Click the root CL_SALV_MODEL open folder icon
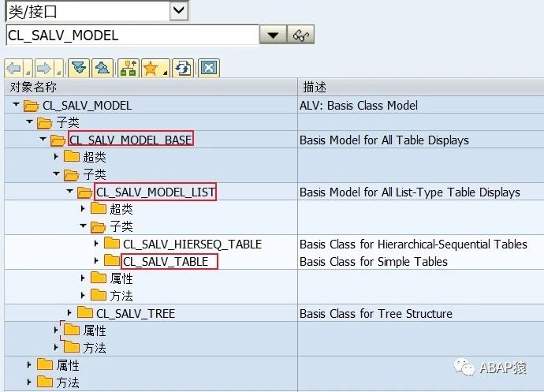 click(31, 105)
